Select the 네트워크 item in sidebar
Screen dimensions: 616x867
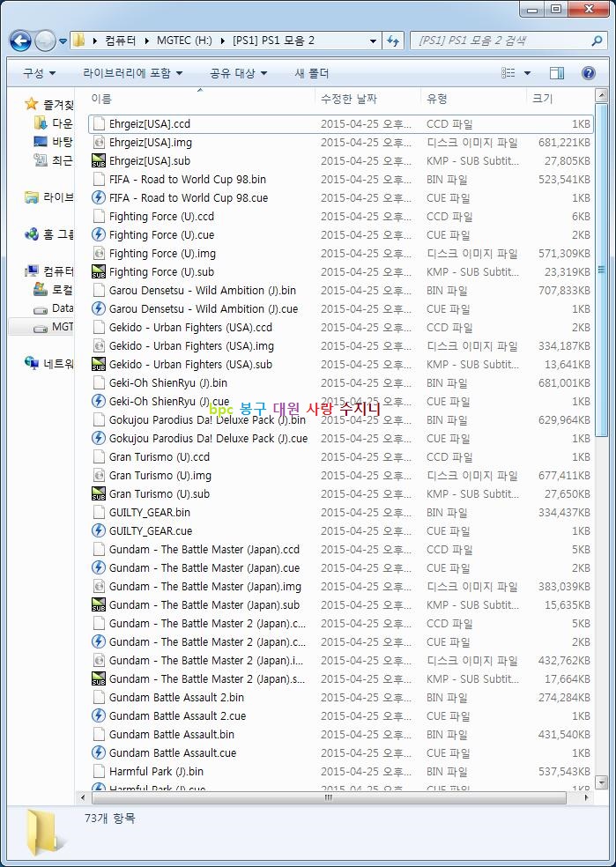(x=48, y=363)
